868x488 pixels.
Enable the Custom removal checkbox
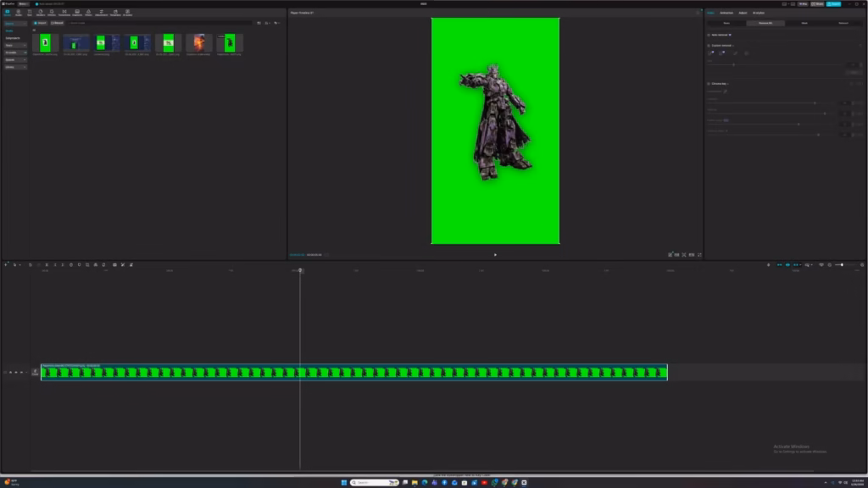coord(709,46)
